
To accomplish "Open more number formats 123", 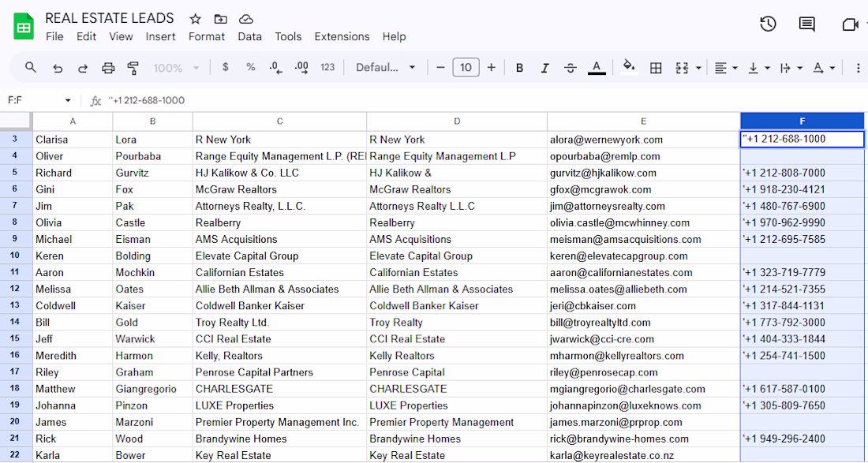I will click(327, 68).
